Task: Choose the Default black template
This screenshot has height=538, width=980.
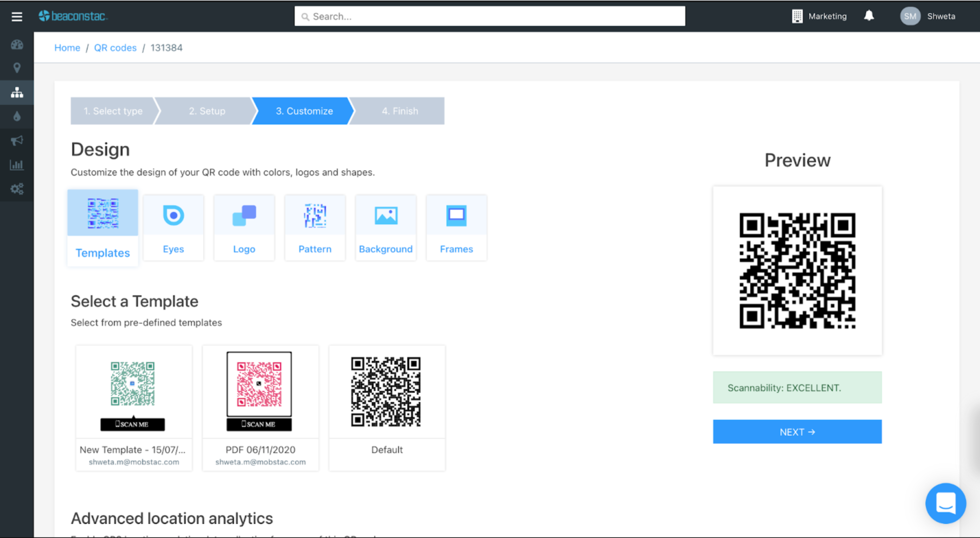Action: tap(387, 408)
